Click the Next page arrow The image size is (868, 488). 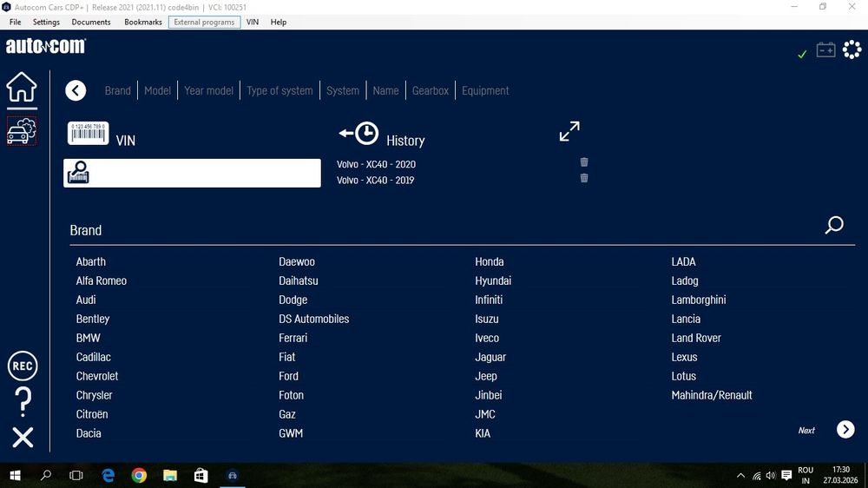click(x=845, y=429)
